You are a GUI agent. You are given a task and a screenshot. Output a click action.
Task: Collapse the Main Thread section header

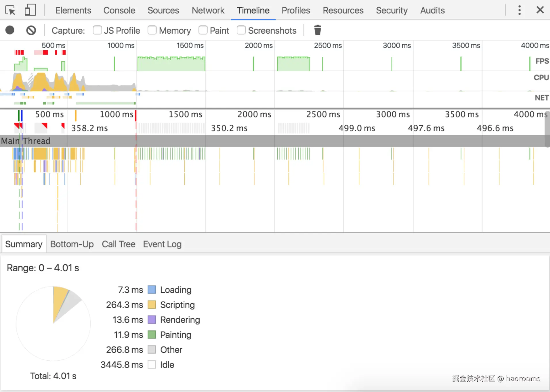[x=26, y=141]
